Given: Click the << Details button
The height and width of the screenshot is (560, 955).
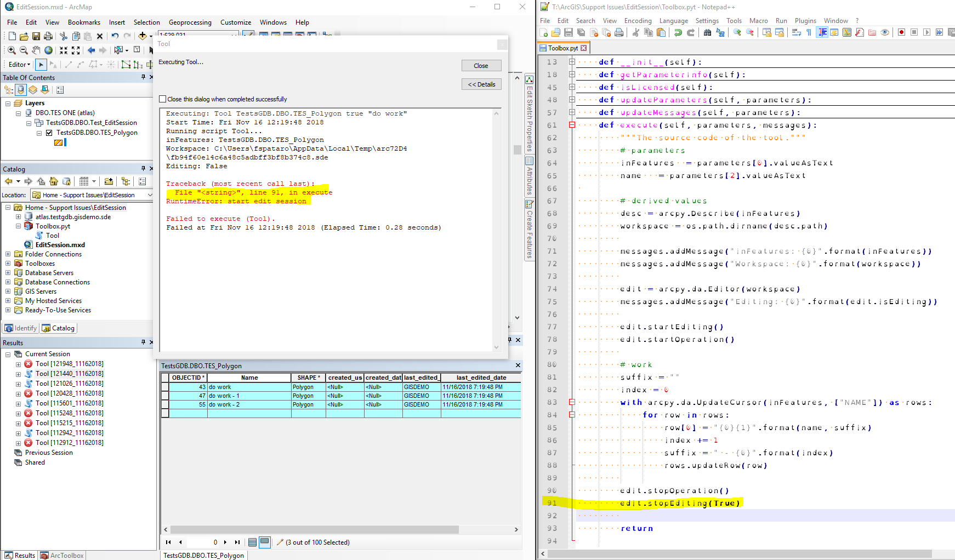Looking at the screenshot, I should click(481, 84).
